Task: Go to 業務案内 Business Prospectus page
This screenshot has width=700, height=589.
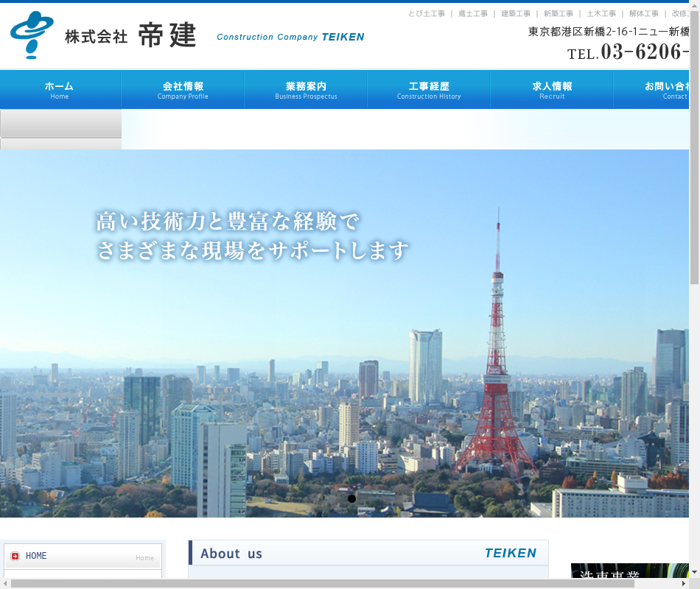Action: tap(306, 90)
